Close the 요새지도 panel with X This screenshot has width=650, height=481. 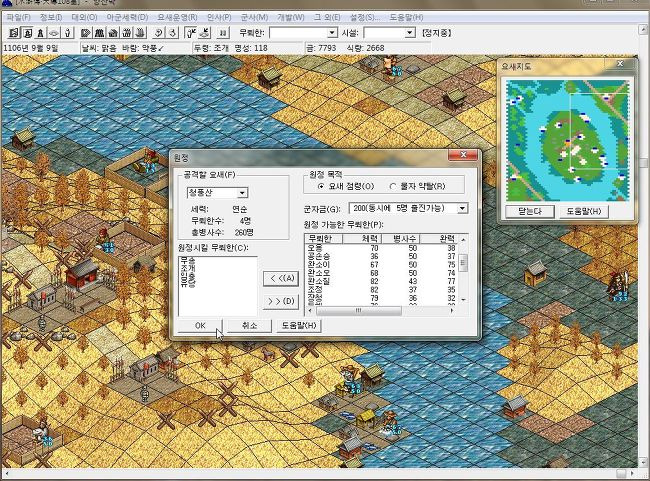(620, 63)
